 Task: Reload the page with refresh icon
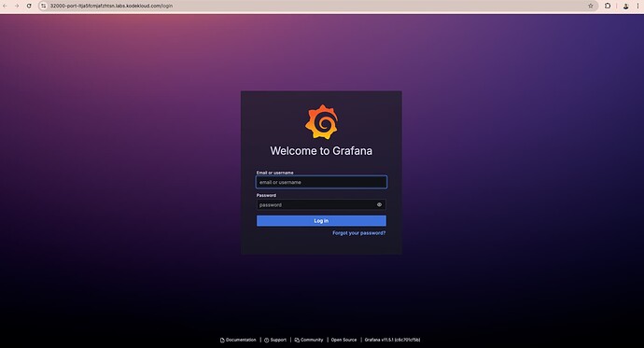pos(29,6)
